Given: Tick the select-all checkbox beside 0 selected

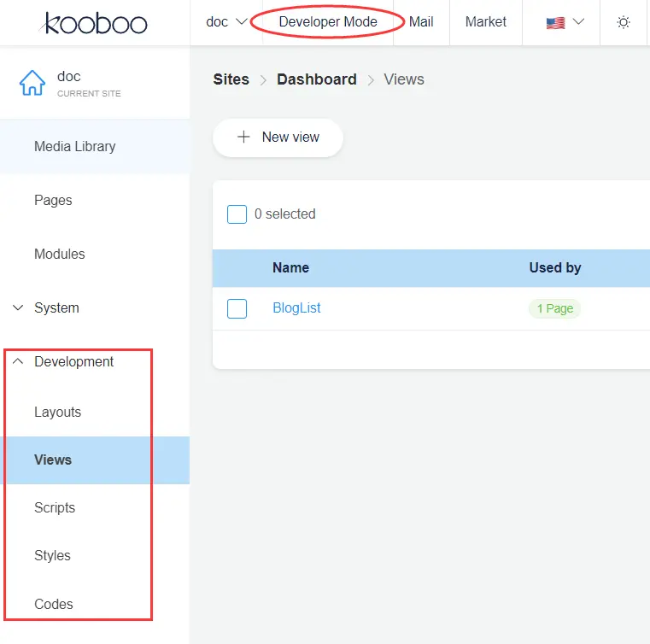Looking at the screenshot, I should coord(237,214).
